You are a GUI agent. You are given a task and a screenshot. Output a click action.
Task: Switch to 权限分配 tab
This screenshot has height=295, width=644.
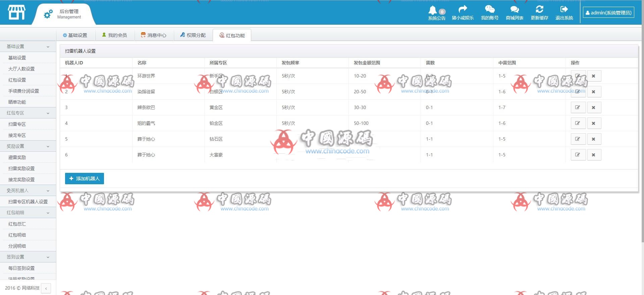(193, 35)
